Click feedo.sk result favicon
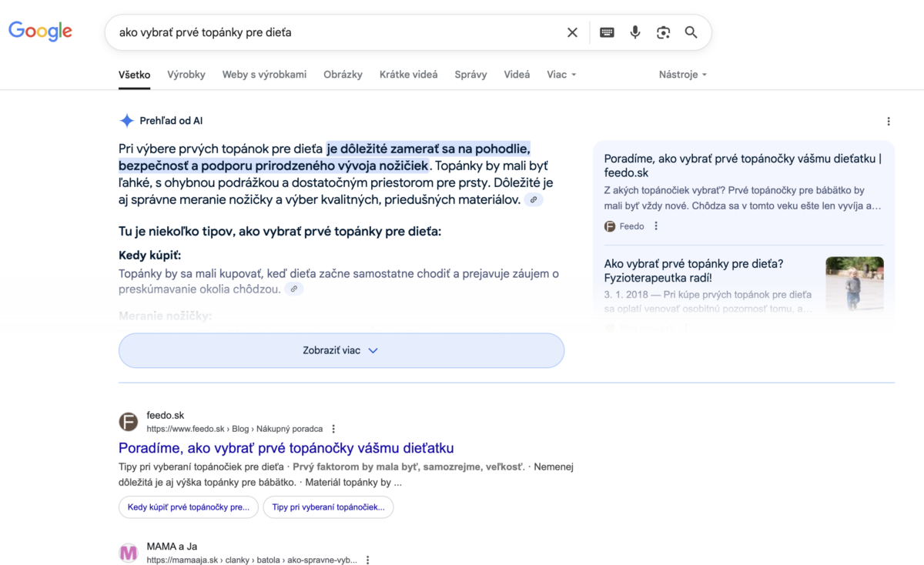 coord(128,422)
